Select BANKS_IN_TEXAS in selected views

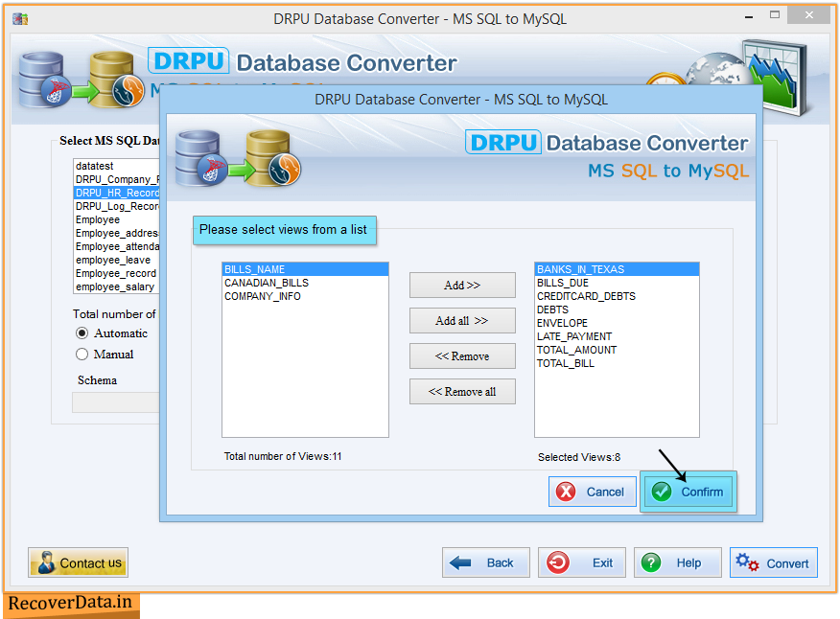click(x=618, y=269)
